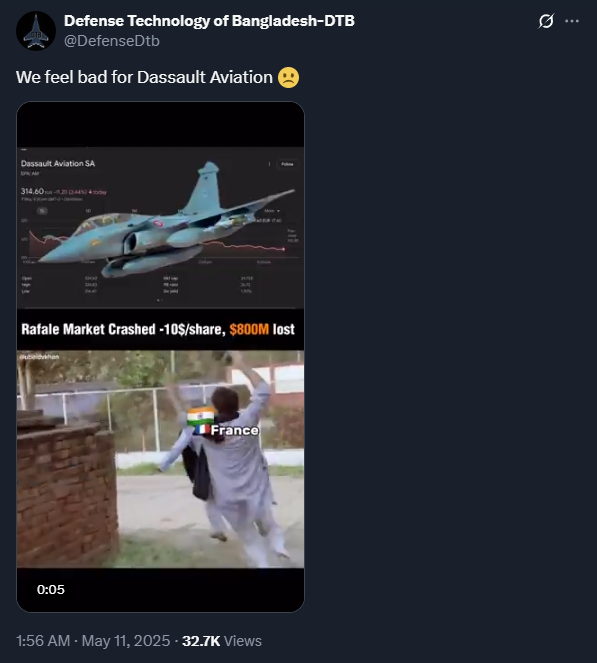
Task: Click the Rafale fighter jet image
Action: pos(167,220)
